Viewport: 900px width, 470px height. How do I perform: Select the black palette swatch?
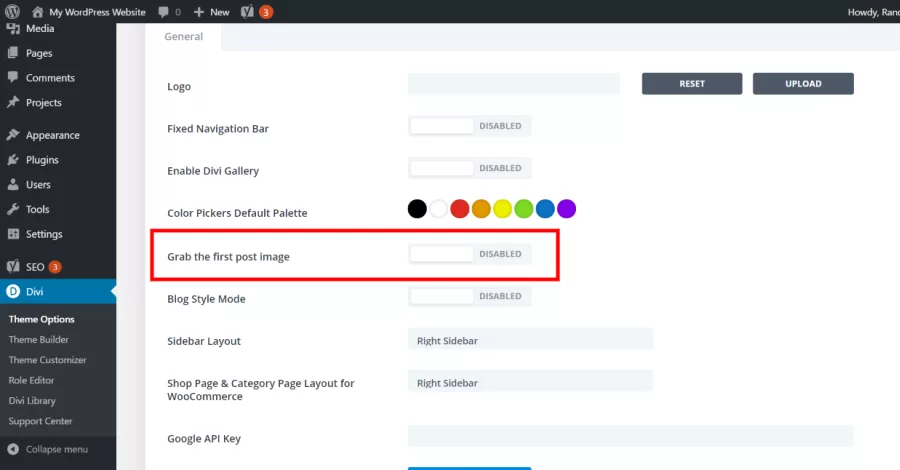(x=417, y=209)
